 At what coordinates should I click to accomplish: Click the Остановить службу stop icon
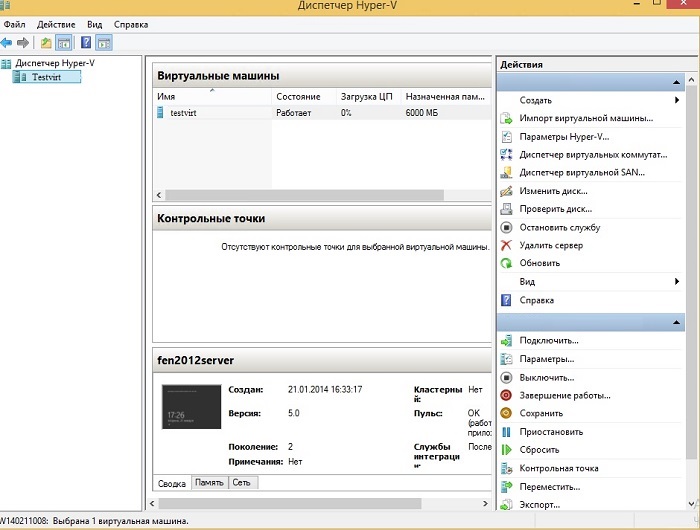pos(506,227)
